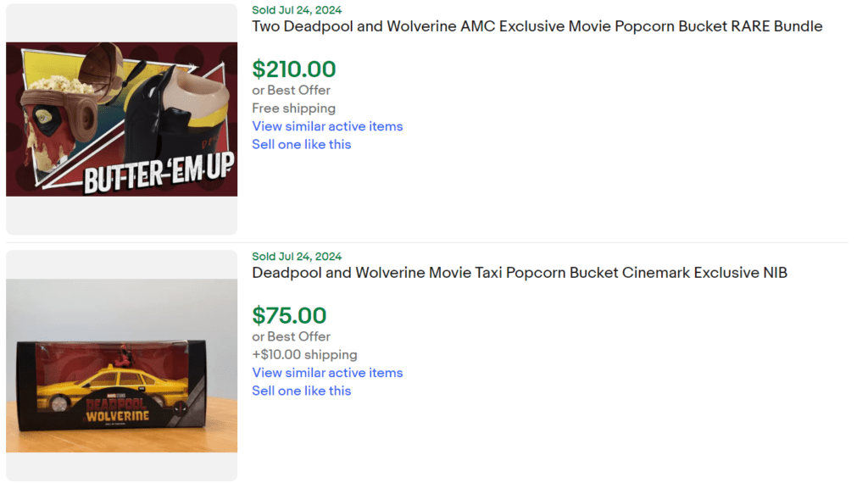This screenshot has height=488, width=868.
Task: Select 'Sell one like this' under the AMC bundle
Action: coord(301,144)
